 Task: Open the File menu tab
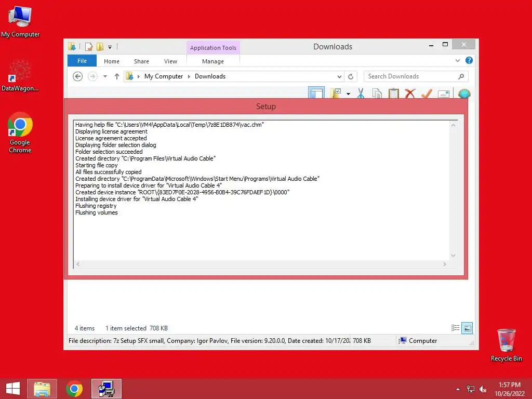pos(82,61)
